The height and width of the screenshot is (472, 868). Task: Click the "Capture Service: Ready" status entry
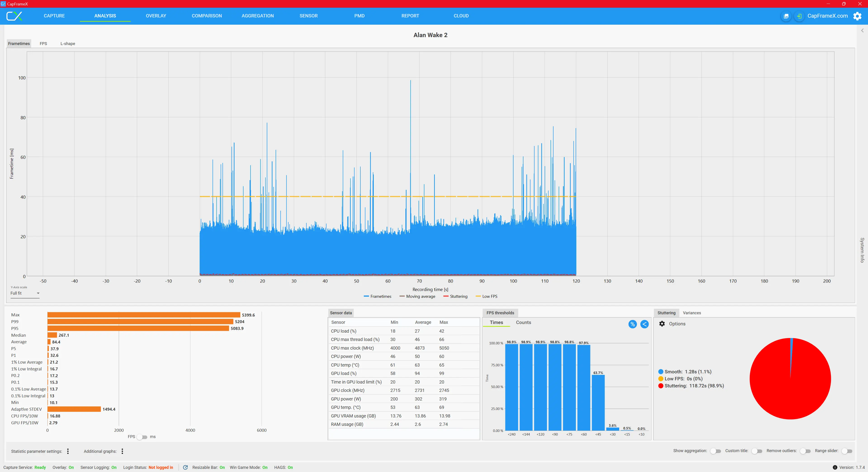[x=25, y=467]
